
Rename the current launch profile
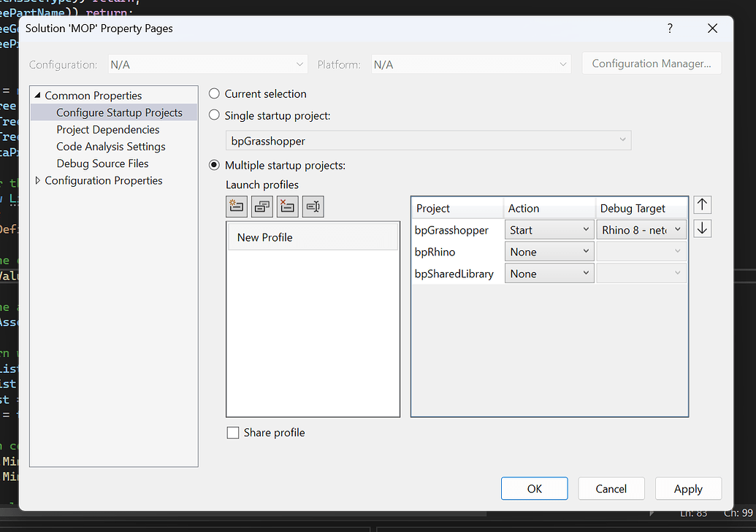[313, 207]
